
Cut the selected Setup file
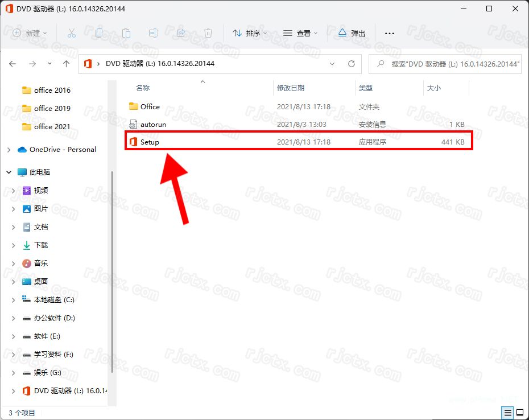[x=72, y=33]
